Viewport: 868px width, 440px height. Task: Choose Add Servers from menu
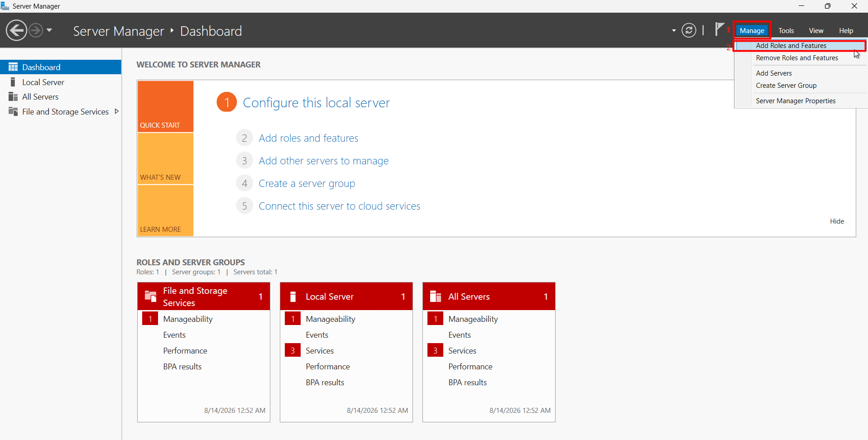coord(800,73)
